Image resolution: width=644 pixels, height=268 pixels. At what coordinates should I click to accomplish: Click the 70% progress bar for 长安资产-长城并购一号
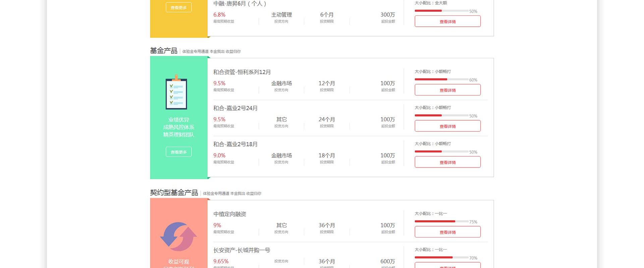pyautogui.click(x=441, y=258)
